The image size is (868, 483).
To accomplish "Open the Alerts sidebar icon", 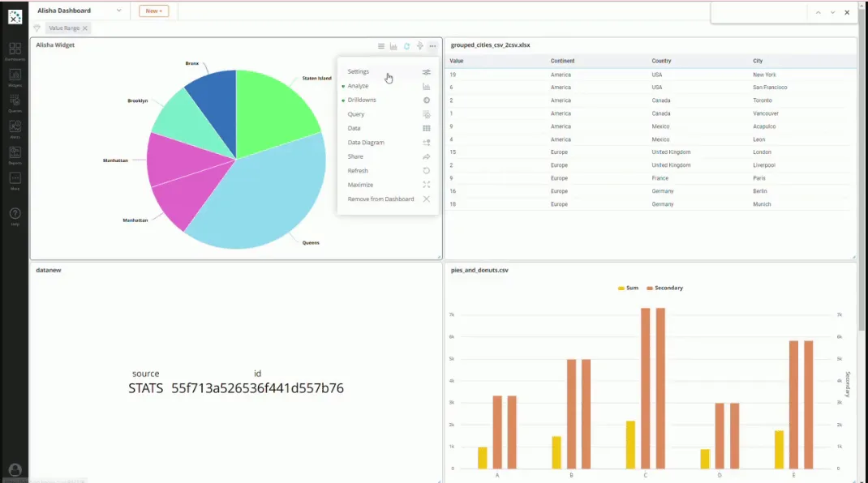I will (15, 129).
